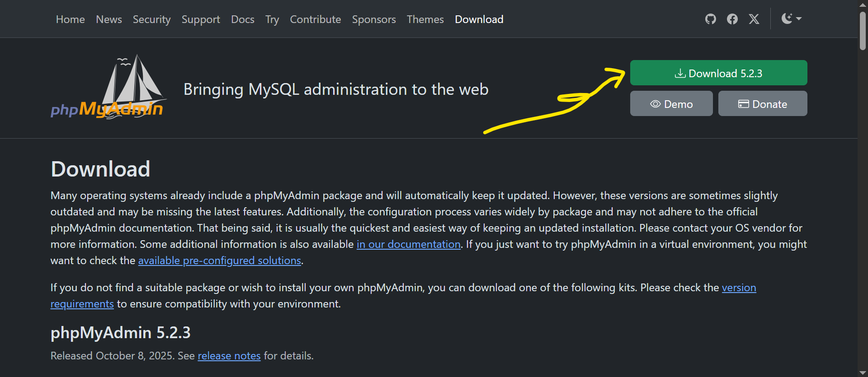Select the Download nav item
This screenshot has height=377, width=868.
(x=479, y=19)
